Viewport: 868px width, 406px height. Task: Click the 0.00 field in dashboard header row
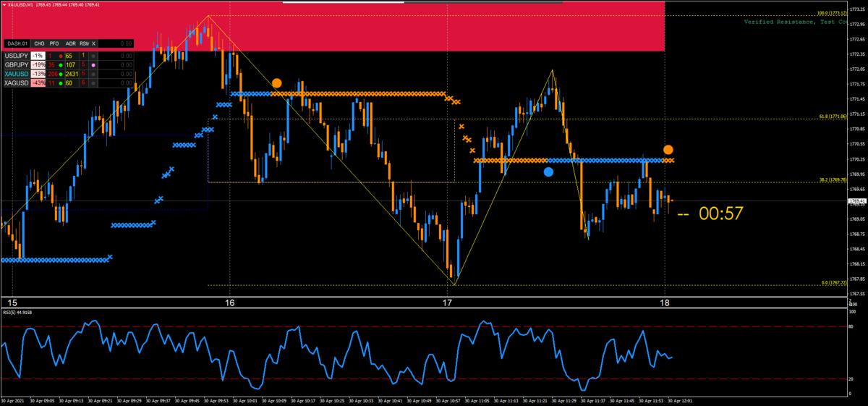[116, 43]
